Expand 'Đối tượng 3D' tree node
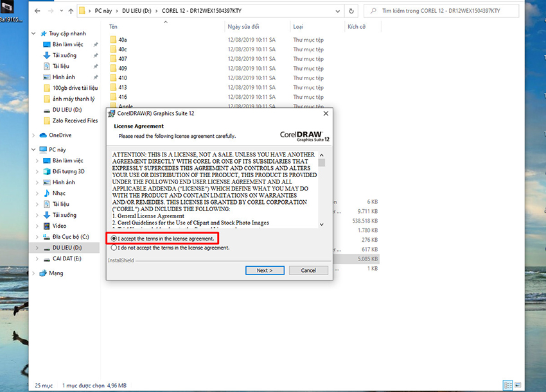Image resolution: width=546 pixels, height=392 pixels. click(37, 171)
